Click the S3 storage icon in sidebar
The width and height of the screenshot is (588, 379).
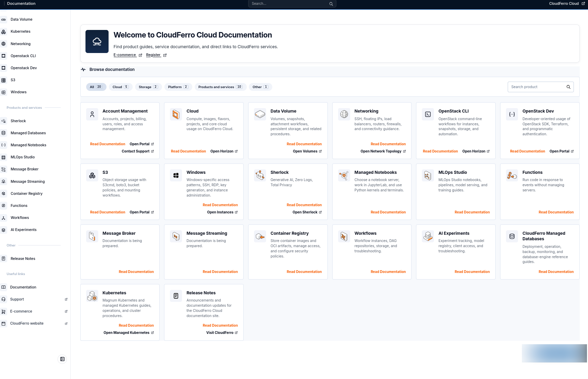pyautogui.click(x=3, y=80)
